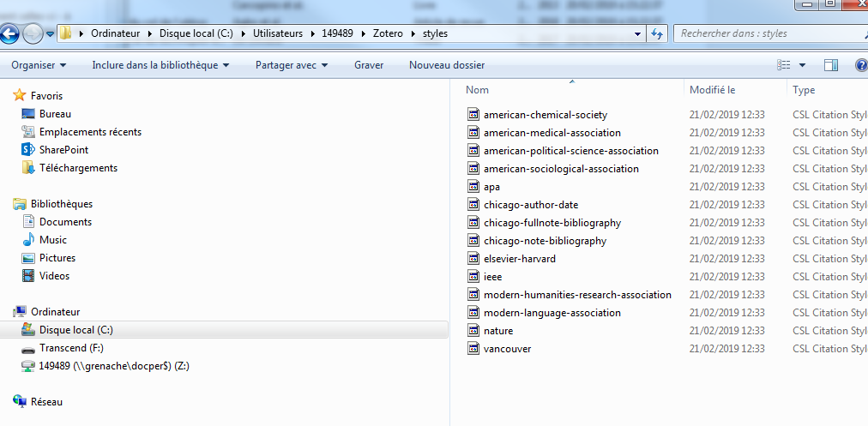Select Zotero breadcrumb segment
868x426 pixels.
(388, 33)
